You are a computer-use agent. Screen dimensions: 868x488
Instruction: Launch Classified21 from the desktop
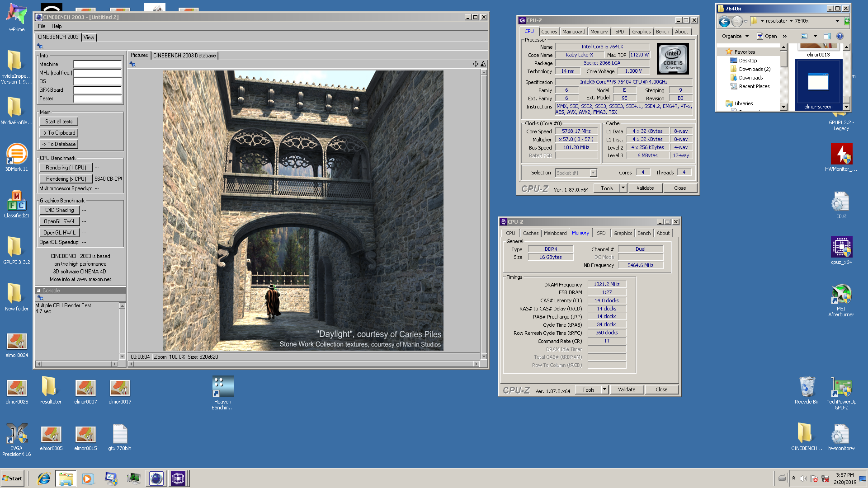(17, 203)
